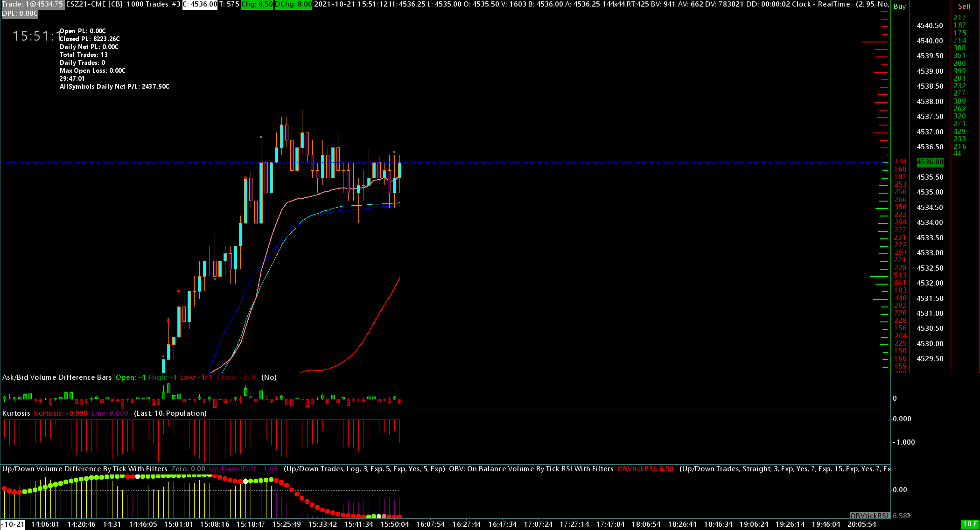Click the red dot above the 15:01 candle
The image size is (980, 530).
[179, 292]
